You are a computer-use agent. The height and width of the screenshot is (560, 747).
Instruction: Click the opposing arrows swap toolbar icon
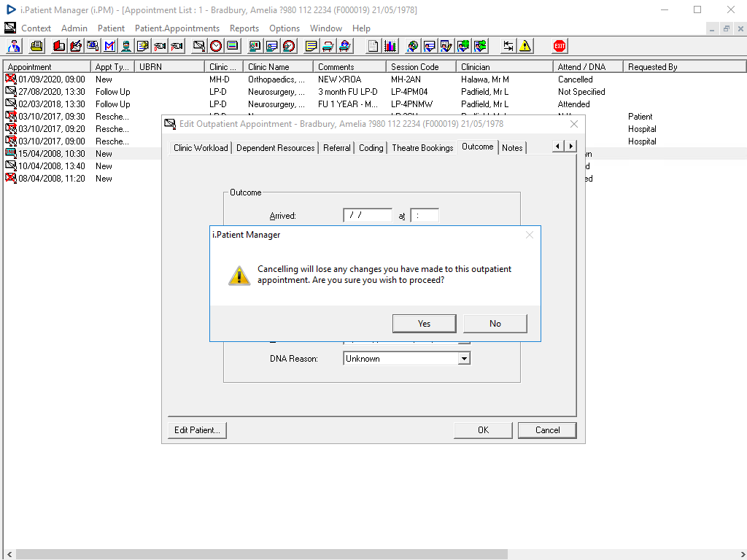[508, 46]
